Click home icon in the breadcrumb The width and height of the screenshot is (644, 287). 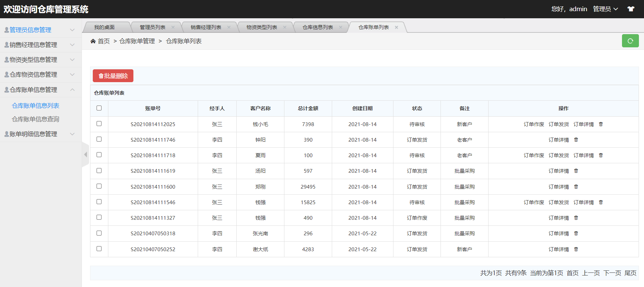pos(93,41)
